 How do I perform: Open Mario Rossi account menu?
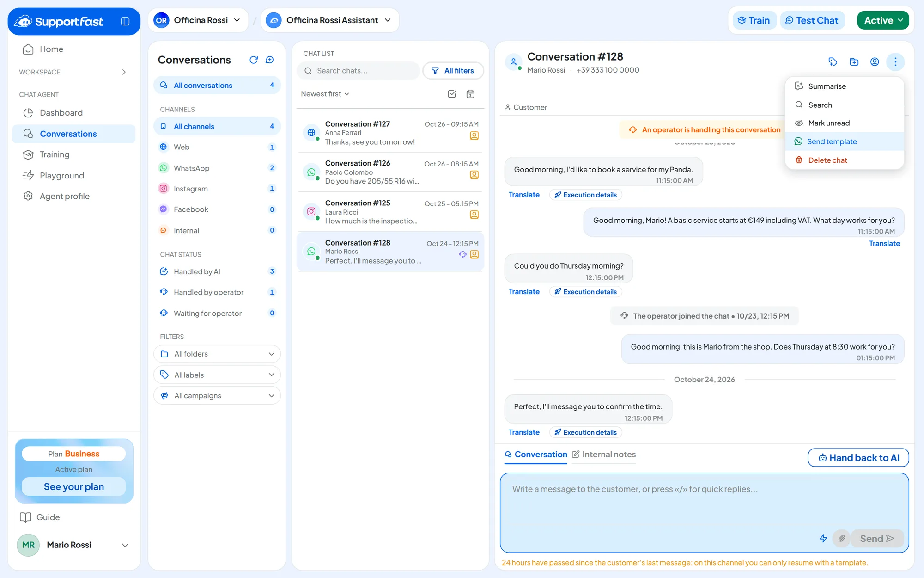click(x=73, y=545)
